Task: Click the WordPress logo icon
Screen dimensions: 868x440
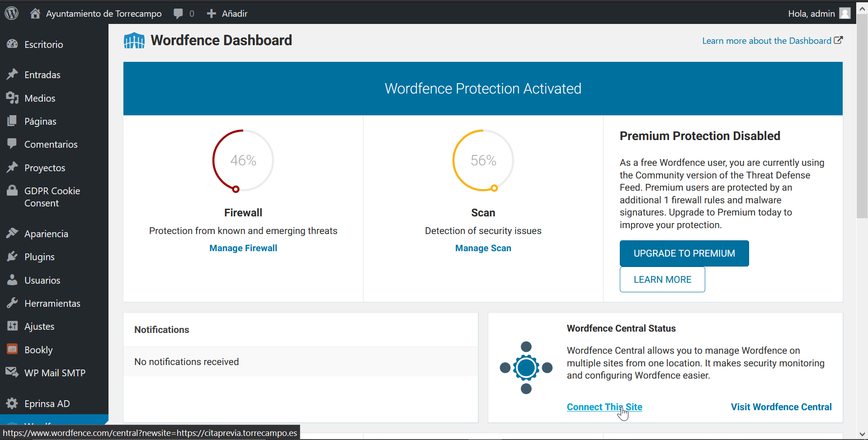Action: click(12, 13)
